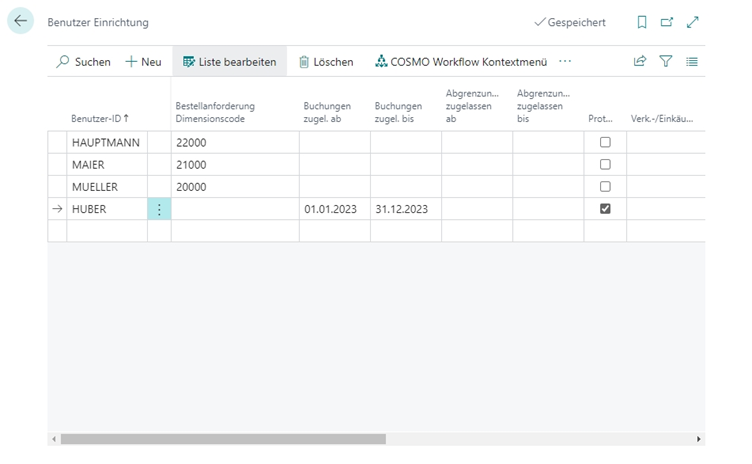This screenshot has width=752, height=464.
Task: Click Liste bearbeiten in toolbar
Action: (x=229, y=62)
